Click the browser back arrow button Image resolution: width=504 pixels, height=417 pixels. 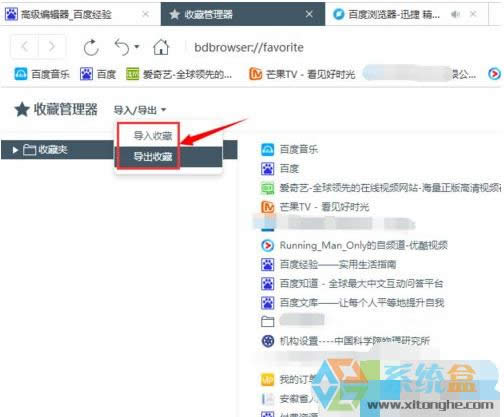coord(25,47)
